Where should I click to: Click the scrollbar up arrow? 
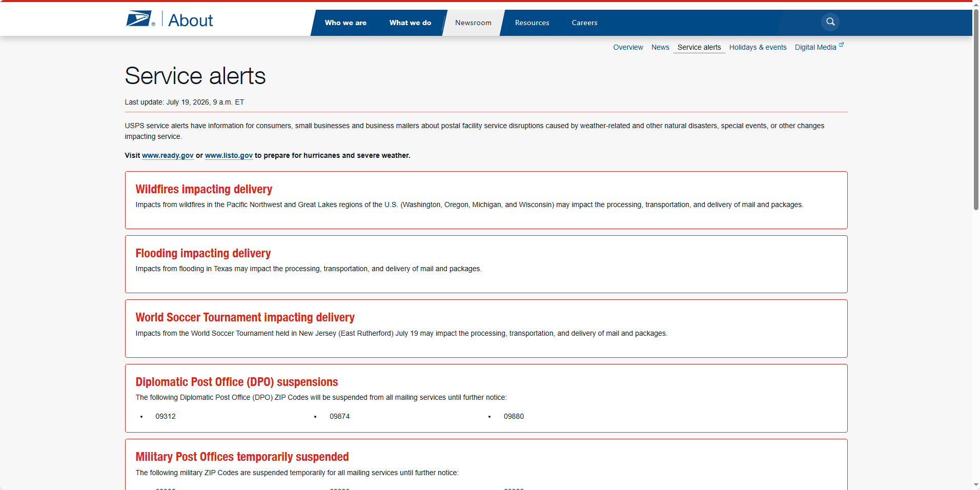pyautogui.click(x=976, y=4)
